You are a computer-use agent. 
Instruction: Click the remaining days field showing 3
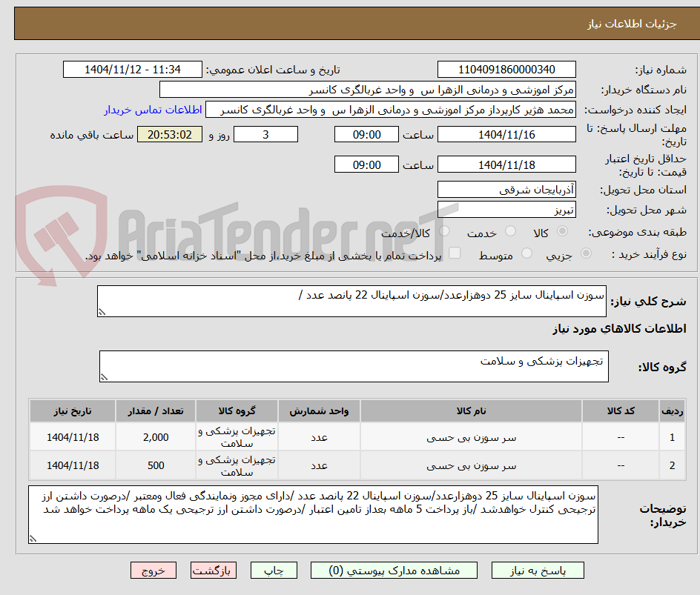point(265,134)
